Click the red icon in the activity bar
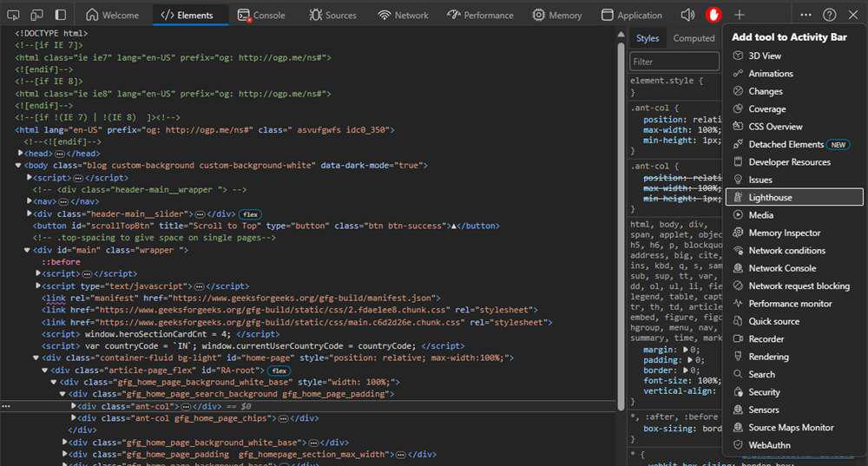Screen dimensions: 868x466 pos(713,15)
